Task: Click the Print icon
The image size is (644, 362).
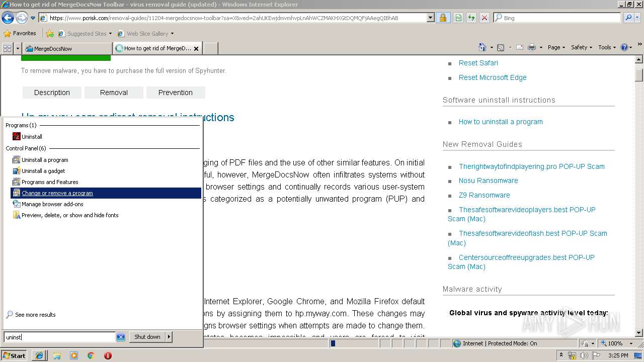Action: 532,47
